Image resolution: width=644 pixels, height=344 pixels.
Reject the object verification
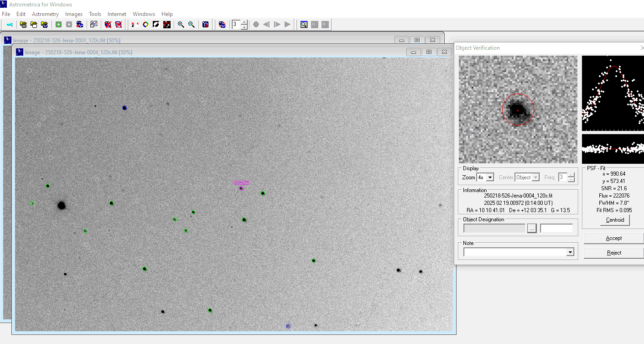pos(613,253)
